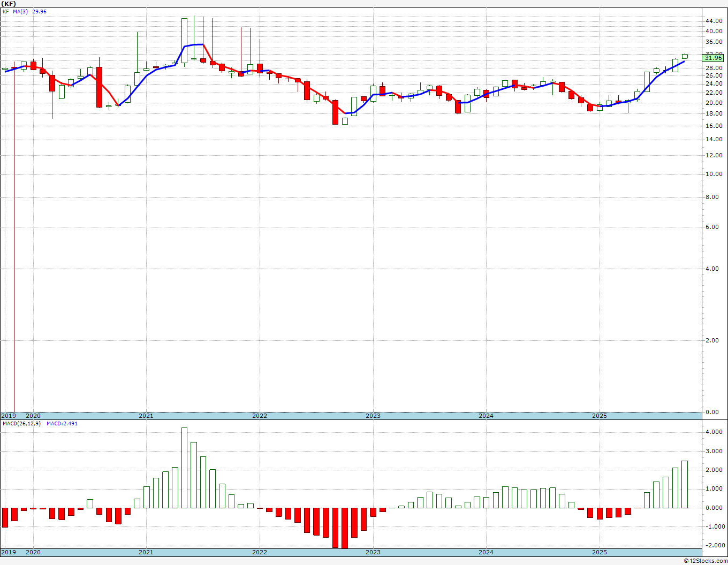728x565 pixels.
Task: Click the 6.00 price axis label
Action: coord(712,227)
